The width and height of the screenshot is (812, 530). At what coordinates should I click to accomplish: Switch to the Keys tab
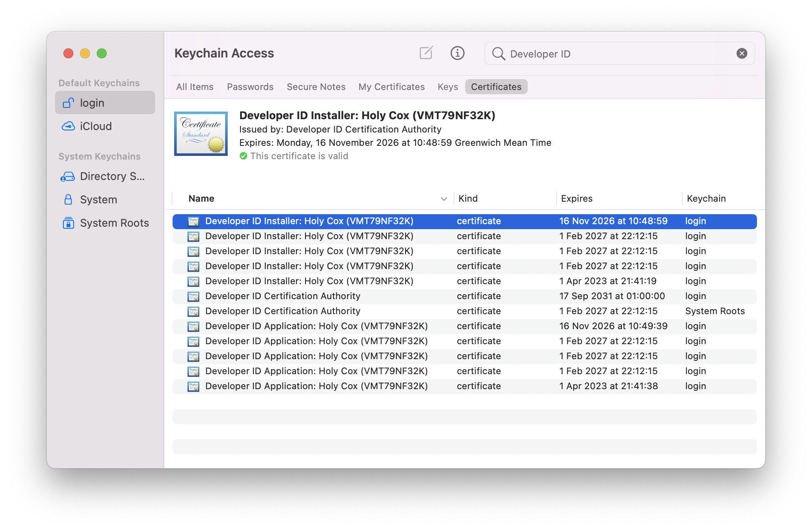click(448, 87)
